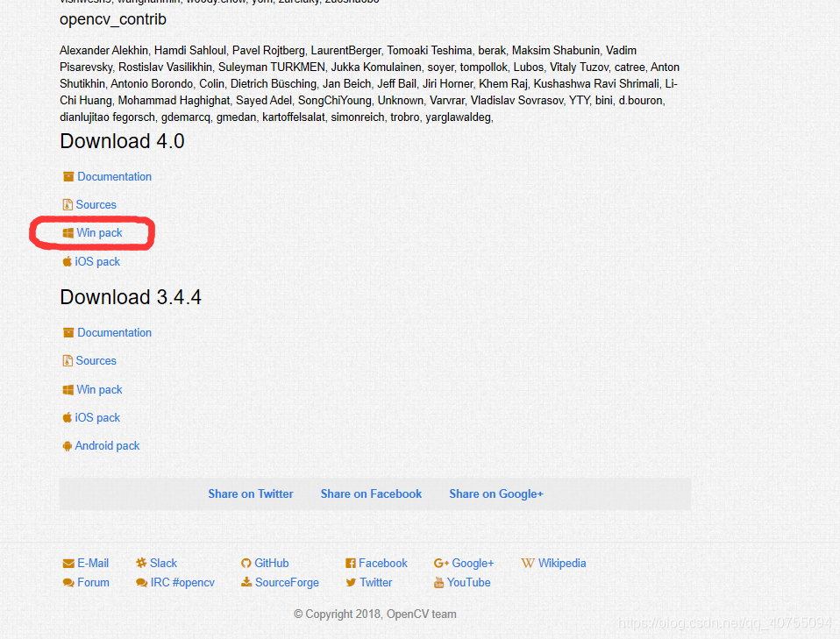Click the IRC chat icon
Screen dimensions: 840x639
click(x=141, y=583)
